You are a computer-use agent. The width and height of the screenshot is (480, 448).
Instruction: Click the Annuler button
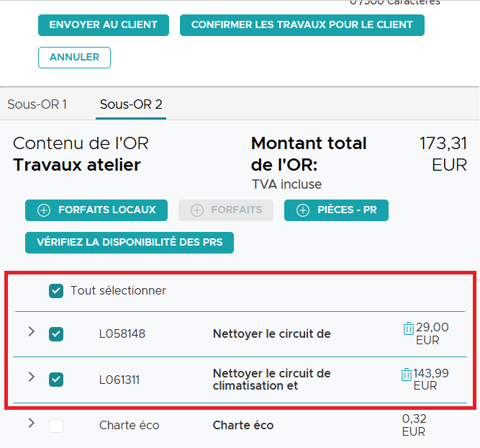point(74,58)
